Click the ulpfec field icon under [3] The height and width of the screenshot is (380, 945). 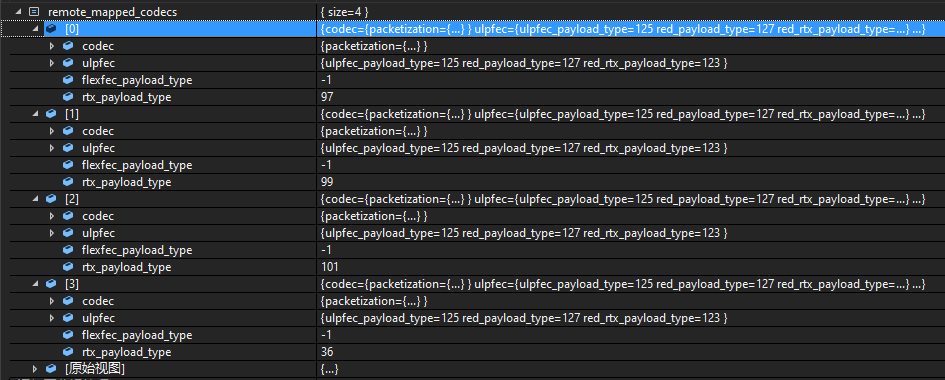coord(68,317)
